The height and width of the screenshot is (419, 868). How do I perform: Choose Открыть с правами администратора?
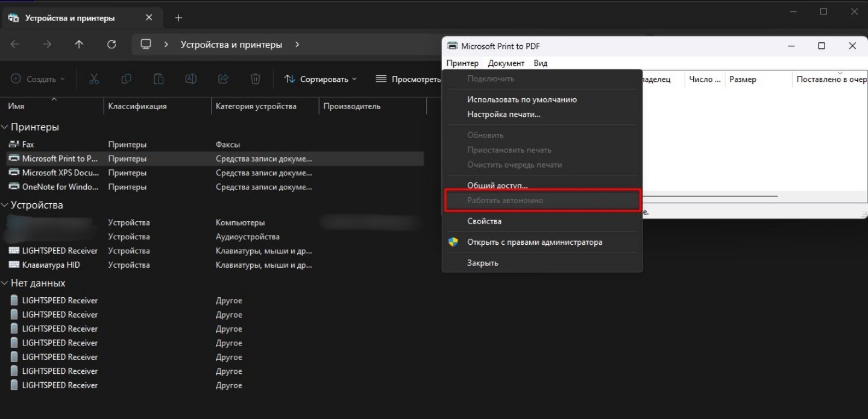point(542,242)
